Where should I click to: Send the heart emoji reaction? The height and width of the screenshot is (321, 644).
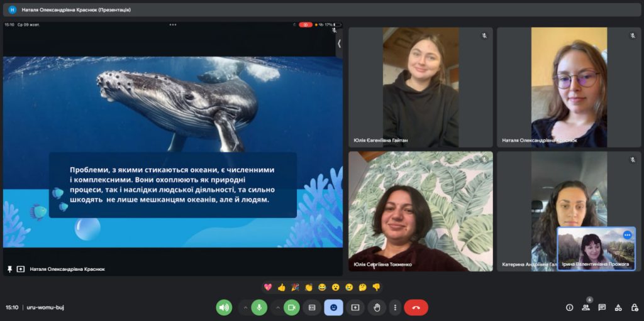[x=268, y=287]
